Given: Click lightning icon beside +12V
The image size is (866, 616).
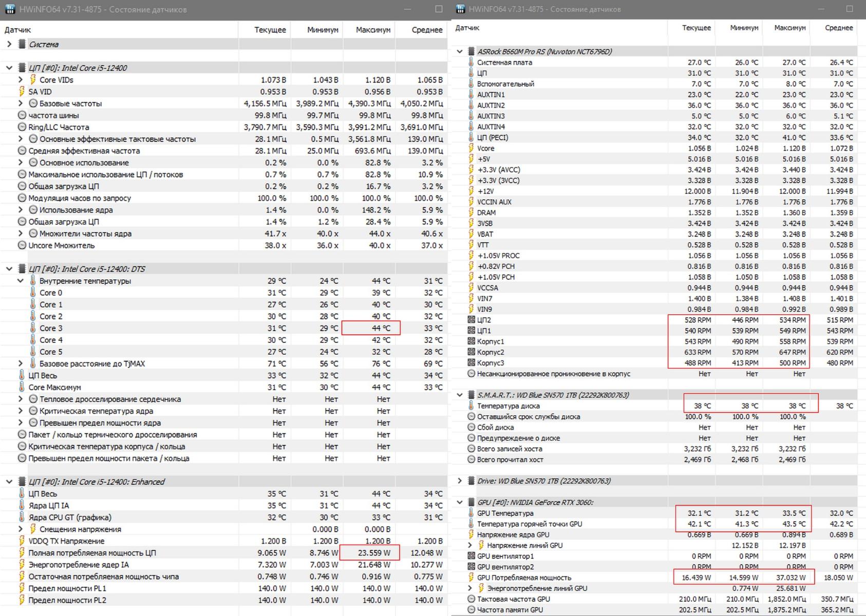Looking at the screenshot, I should pos(471,191).
